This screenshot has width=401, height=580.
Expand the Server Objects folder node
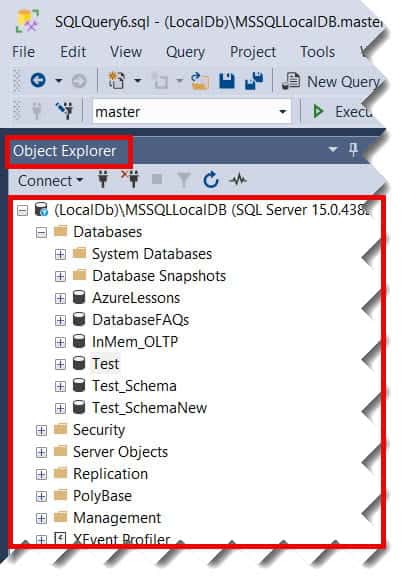pyautogui.click(x=41, y=452)
